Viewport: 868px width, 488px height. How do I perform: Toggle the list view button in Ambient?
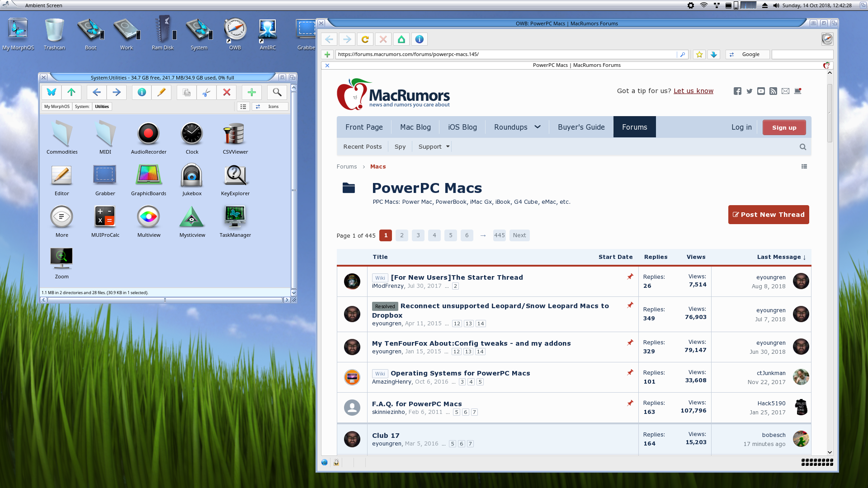(243, 107)
